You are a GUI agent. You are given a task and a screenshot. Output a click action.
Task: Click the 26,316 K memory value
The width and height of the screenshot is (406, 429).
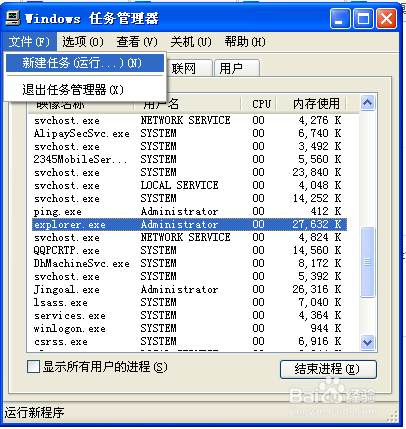(317, 289)
